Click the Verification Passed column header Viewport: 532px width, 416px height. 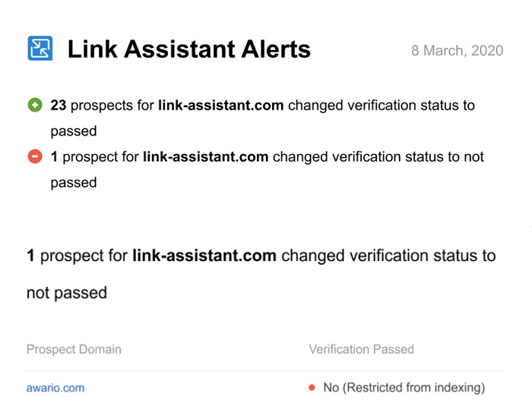pyautogui.click(x=361, y=349)
